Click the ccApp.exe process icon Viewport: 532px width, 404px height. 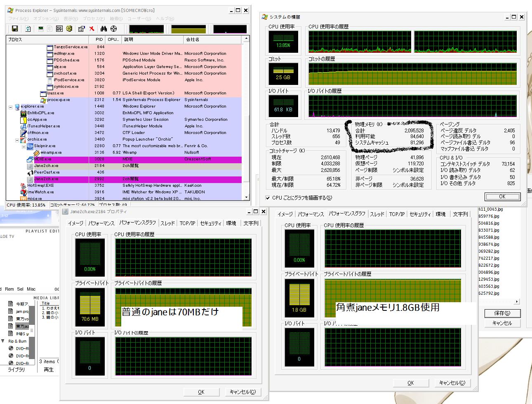point(24,120)
